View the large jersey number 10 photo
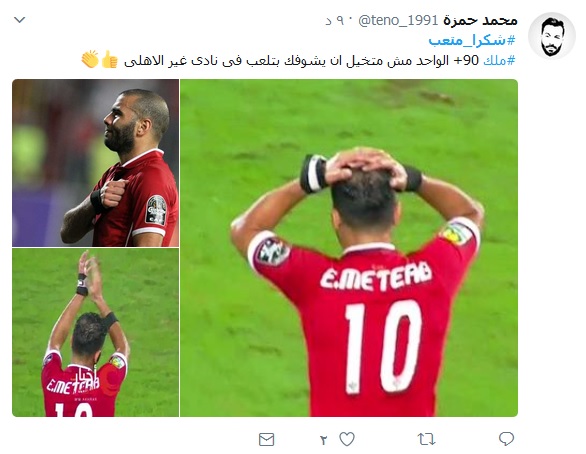 349,248
